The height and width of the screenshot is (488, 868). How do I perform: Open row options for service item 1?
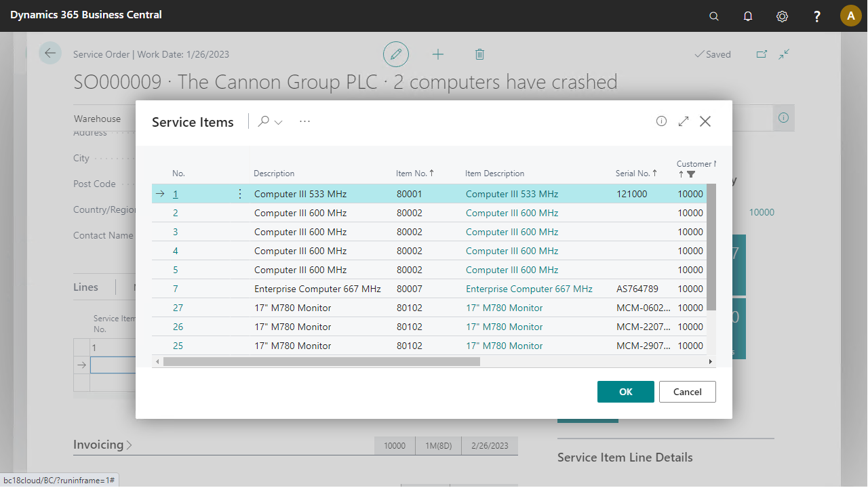click(239, 194)
